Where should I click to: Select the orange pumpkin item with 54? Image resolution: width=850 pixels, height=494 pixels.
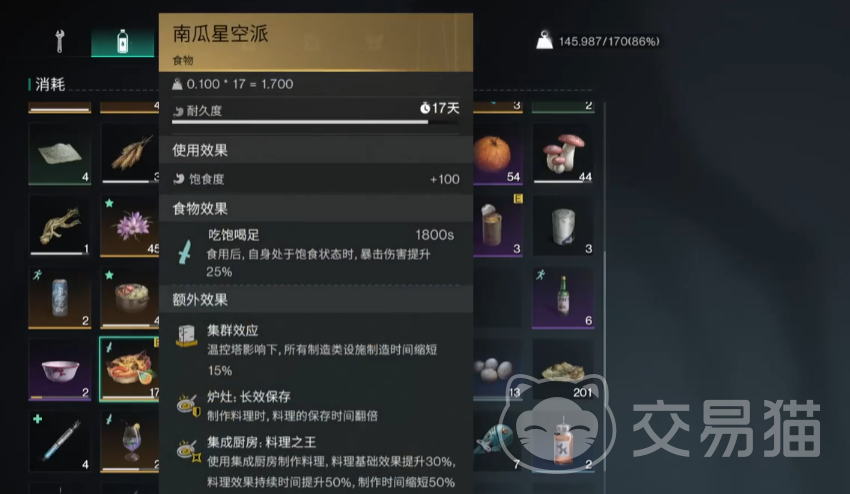[x=498, y=154]
